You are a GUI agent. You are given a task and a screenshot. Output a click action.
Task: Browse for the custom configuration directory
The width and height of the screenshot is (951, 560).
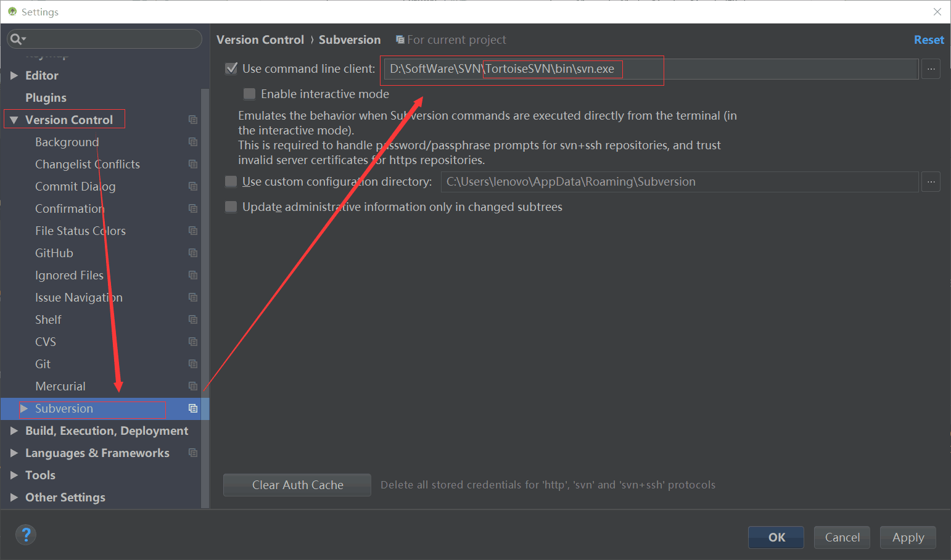[x=931, y=182]
